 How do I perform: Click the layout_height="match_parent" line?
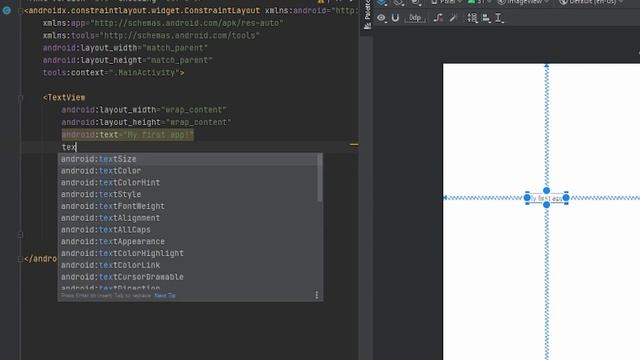(128, 60)
